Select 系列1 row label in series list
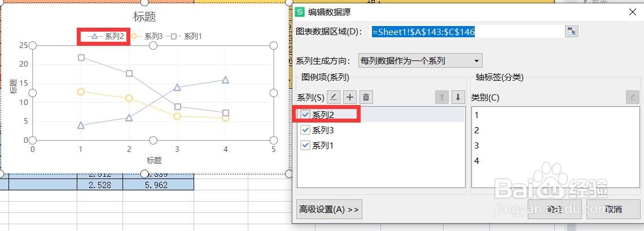This screenshot has width=644, height=231. pos(323,145)
